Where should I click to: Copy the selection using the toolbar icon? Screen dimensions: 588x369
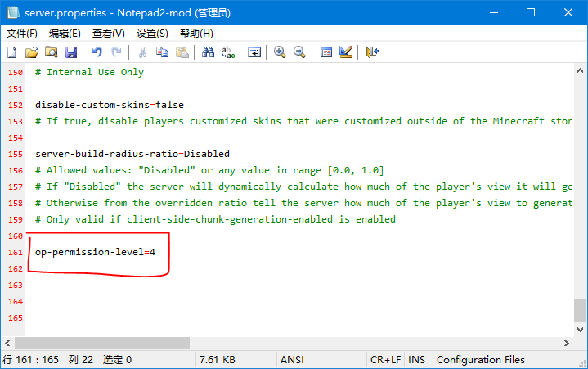click(163, 52)
